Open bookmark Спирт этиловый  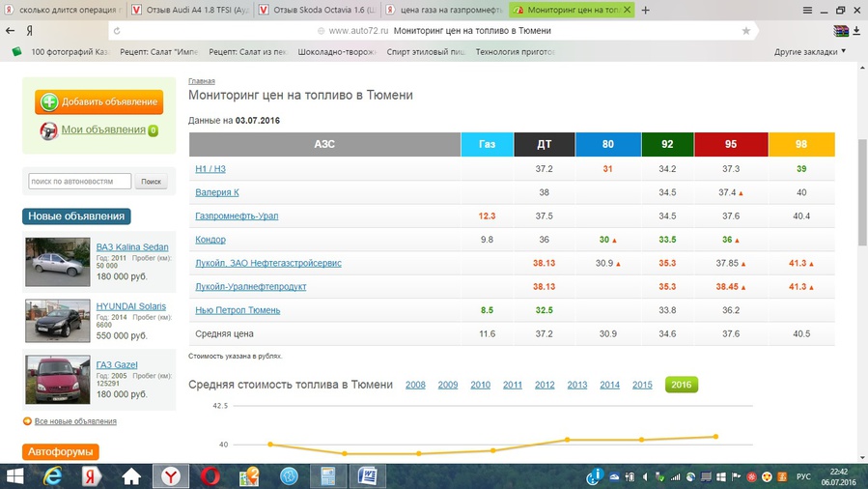426,51
